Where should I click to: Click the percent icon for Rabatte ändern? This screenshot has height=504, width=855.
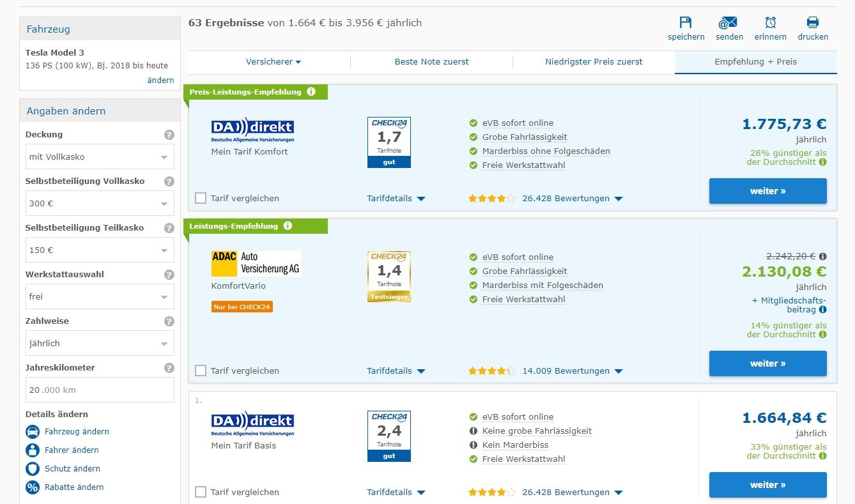pos(33,487)
